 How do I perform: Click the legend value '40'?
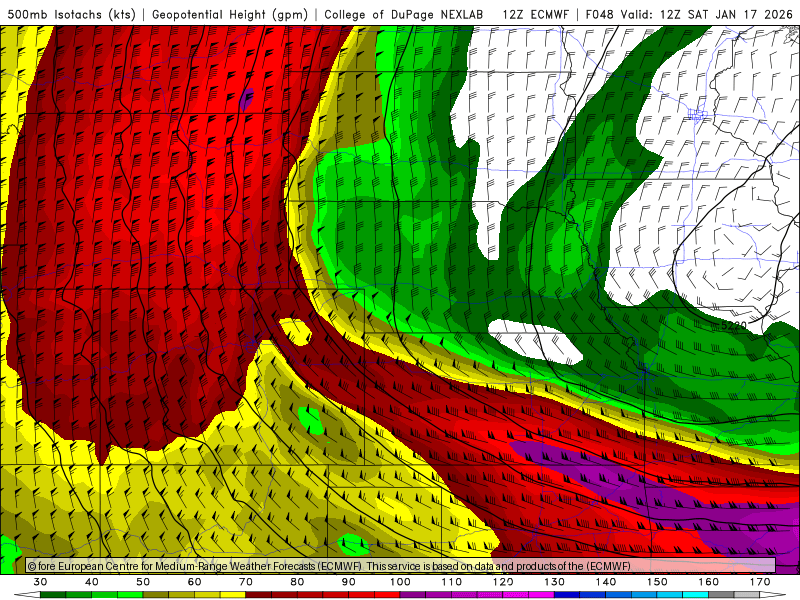pyautogui.click(x=92, y=582)
